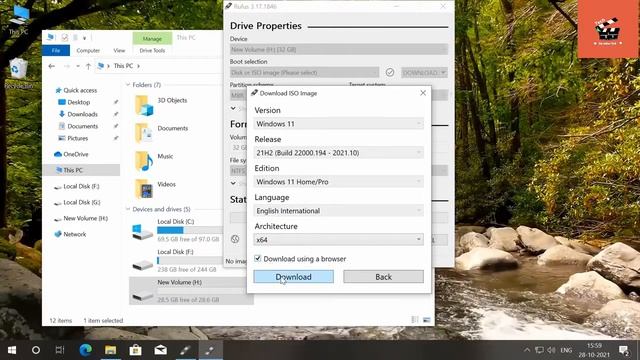Switch Explorer to details view icon
Image resolution: width=640 pixels, height=360 pixels.
pos(415,320)
